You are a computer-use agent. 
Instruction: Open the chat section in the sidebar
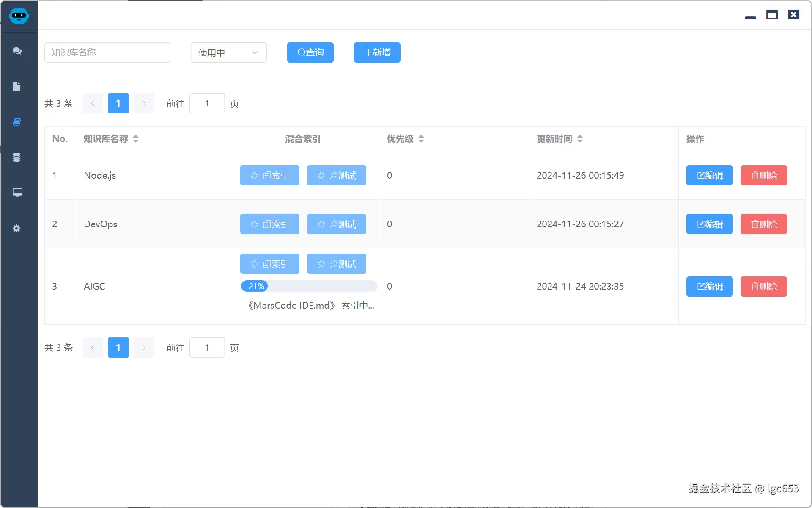pyautogui.click(x=17, y=51)
